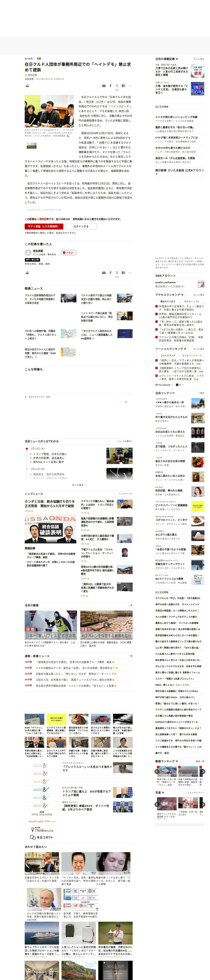Open 中国道の吊り足場落下 ranking article
Viewport: 210px width, 980px height.
point(181,308)
